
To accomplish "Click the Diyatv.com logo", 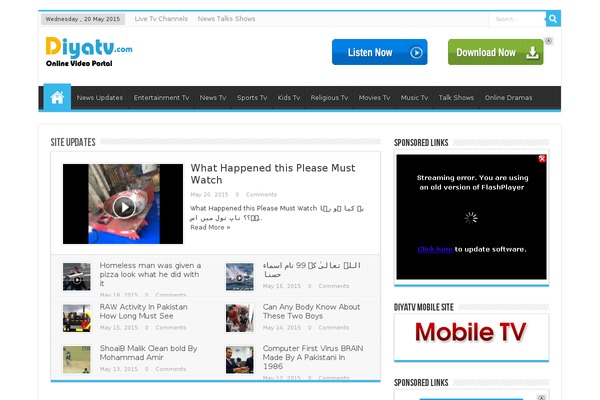I will pyautogui.click(x=89, y=52).
